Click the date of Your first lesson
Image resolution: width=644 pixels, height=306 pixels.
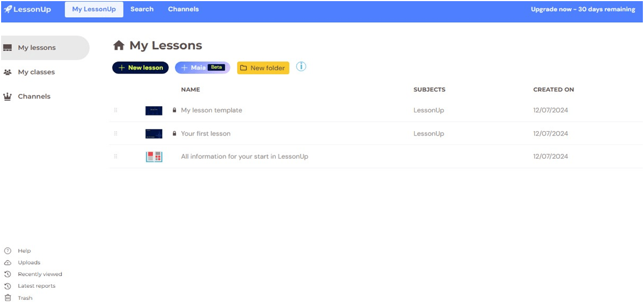(x=551, y=133)
